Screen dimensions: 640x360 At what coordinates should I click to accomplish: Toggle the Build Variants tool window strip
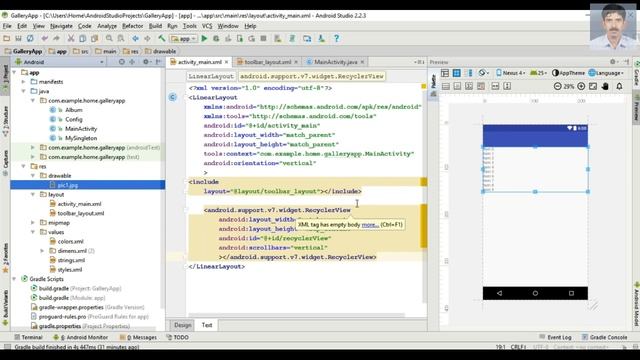[5, 307]
